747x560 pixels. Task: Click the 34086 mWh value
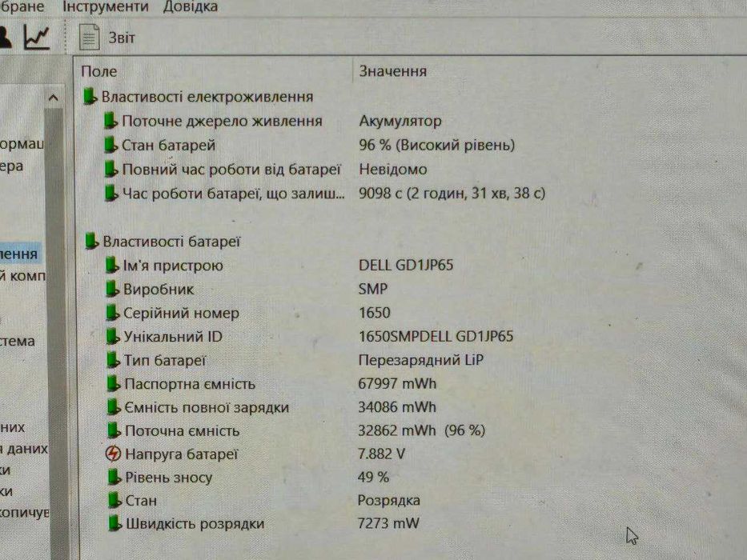397,407
